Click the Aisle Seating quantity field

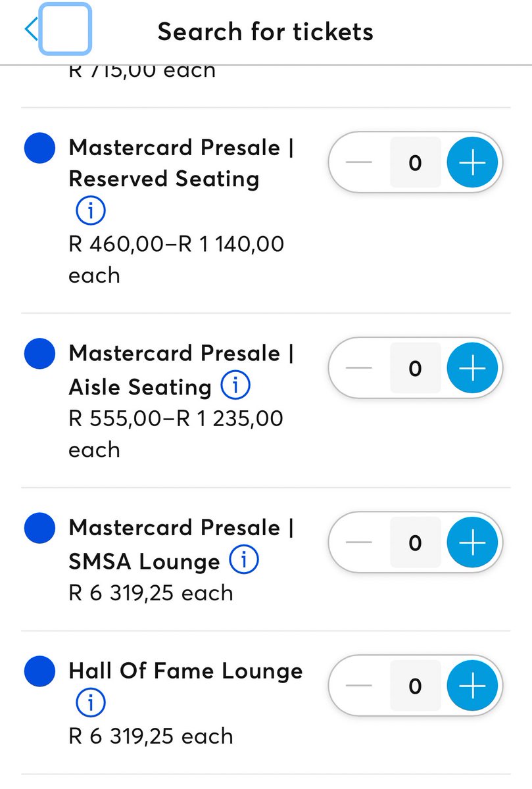415,368
